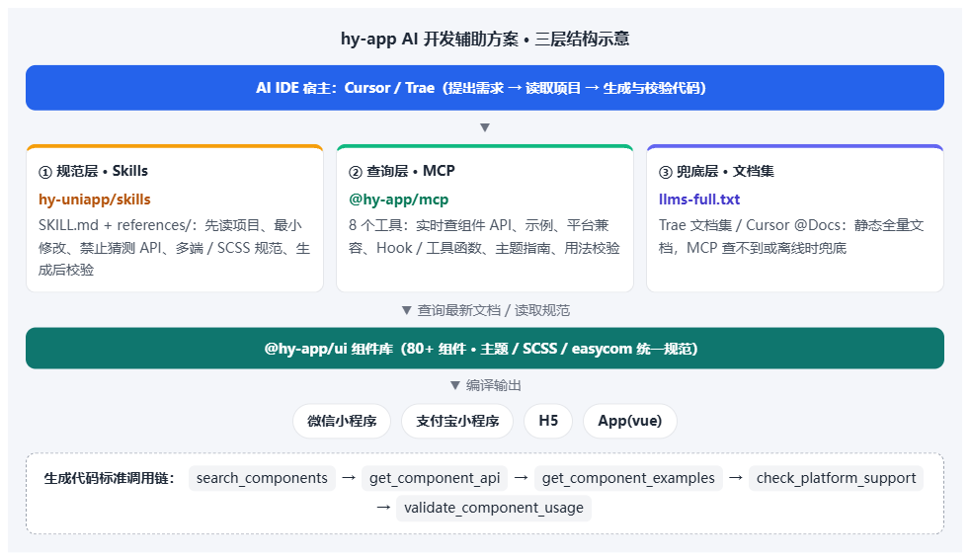Select the 查询层 • MCP card heading

[402, 171]
